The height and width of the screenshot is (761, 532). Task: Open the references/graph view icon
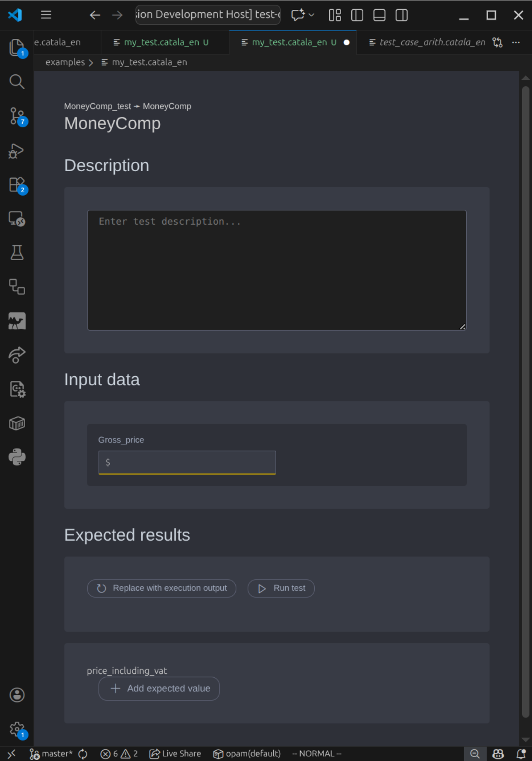(x=17, y=287)
